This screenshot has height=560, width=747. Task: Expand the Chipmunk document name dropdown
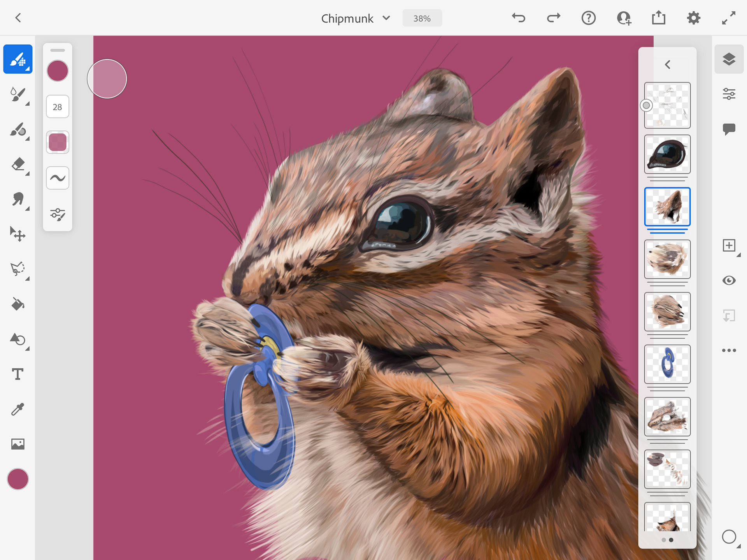(386, 18)
